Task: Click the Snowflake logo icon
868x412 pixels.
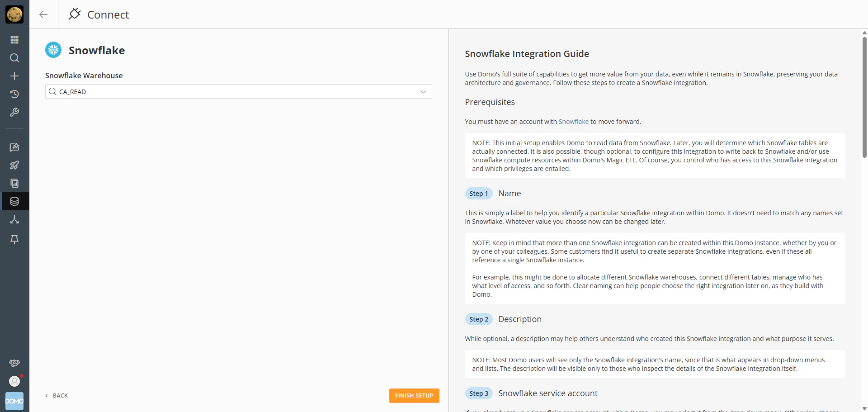Action: click(x=53, y=50)
